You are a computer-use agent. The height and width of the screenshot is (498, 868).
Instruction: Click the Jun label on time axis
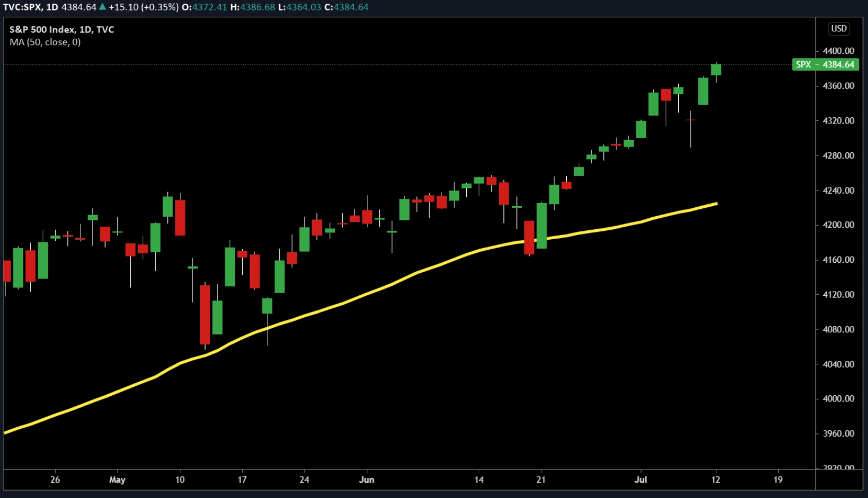tap(367, 479)
